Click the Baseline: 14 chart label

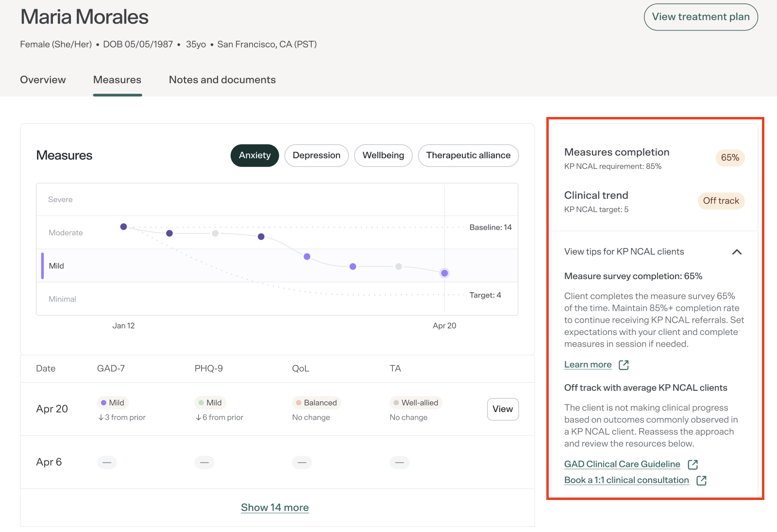tap(490, 227)
